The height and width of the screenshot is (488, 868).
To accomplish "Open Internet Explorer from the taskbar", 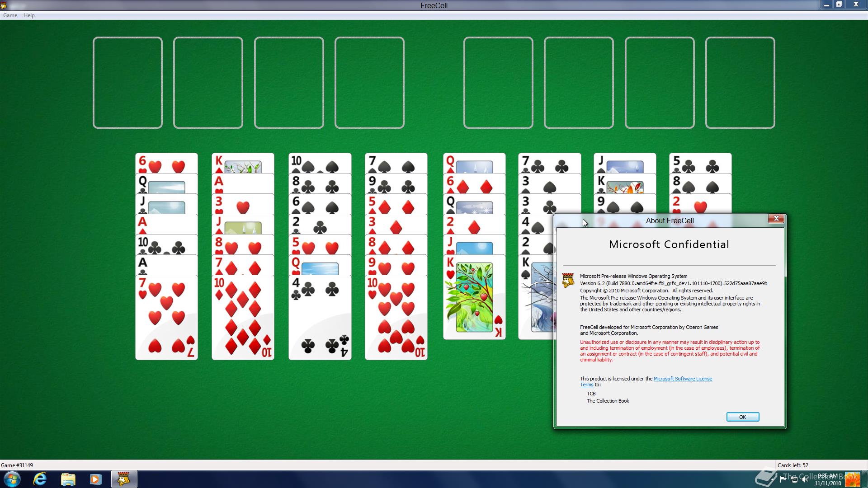I will (x=40, y=479).
